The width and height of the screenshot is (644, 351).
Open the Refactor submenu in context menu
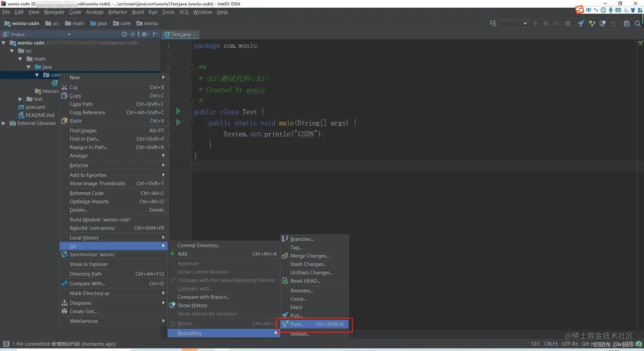[114, 165]
